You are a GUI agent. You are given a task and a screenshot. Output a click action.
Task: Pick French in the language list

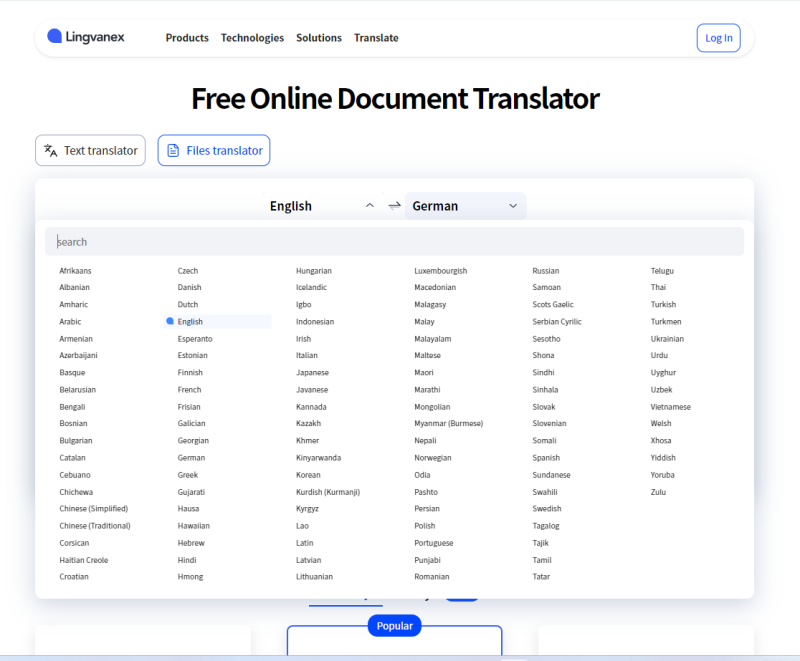coord(189,390)
